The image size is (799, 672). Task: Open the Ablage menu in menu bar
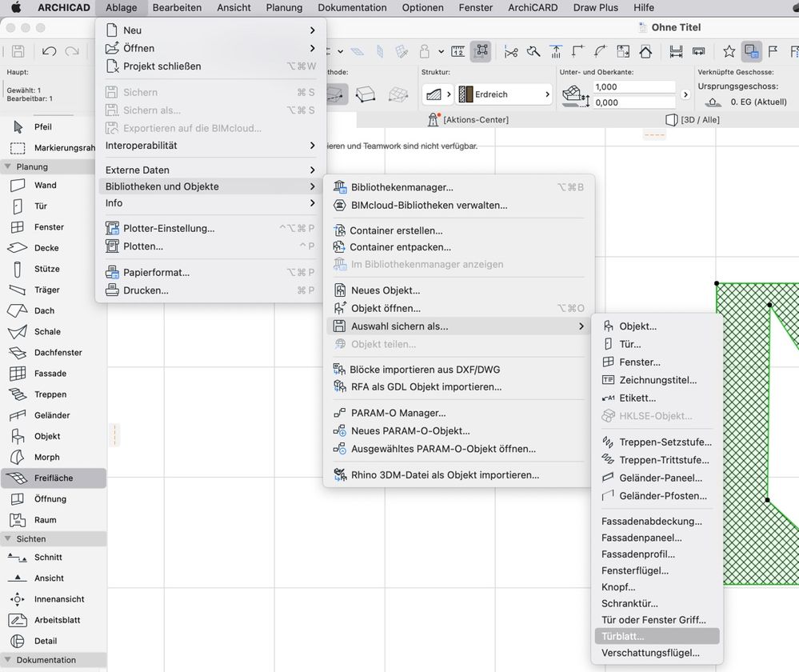pyautogui.click(x=122, y=8)
